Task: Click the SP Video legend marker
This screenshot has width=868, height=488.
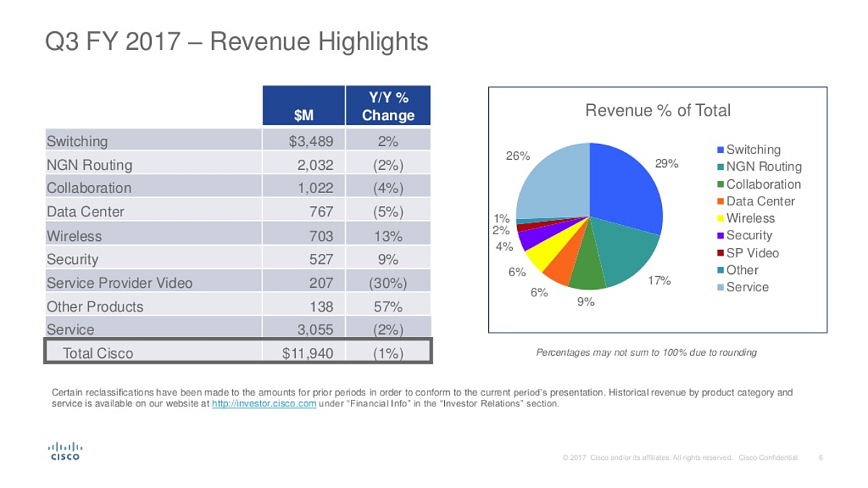Action: pos(720,253)
